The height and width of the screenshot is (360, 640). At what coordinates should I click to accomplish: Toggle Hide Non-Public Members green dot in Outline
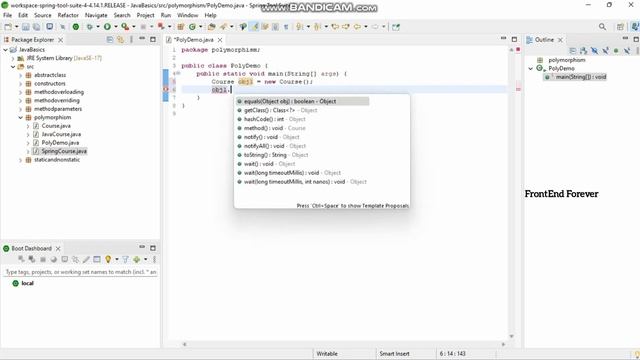(x=616, y=51)
